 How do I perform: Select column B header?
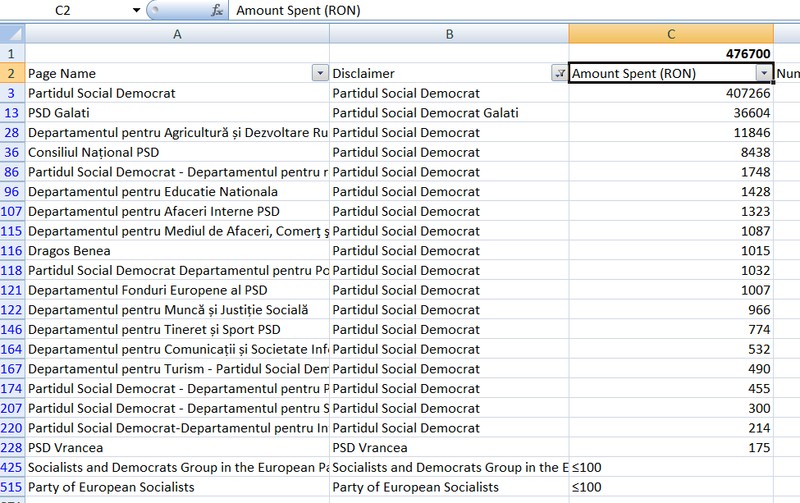[449, 34]
